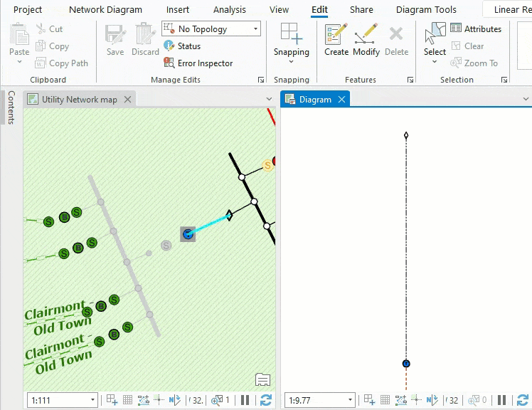Expand the Paste options arrow
This screenshot has width=532, height=410.
click(19, 62)
